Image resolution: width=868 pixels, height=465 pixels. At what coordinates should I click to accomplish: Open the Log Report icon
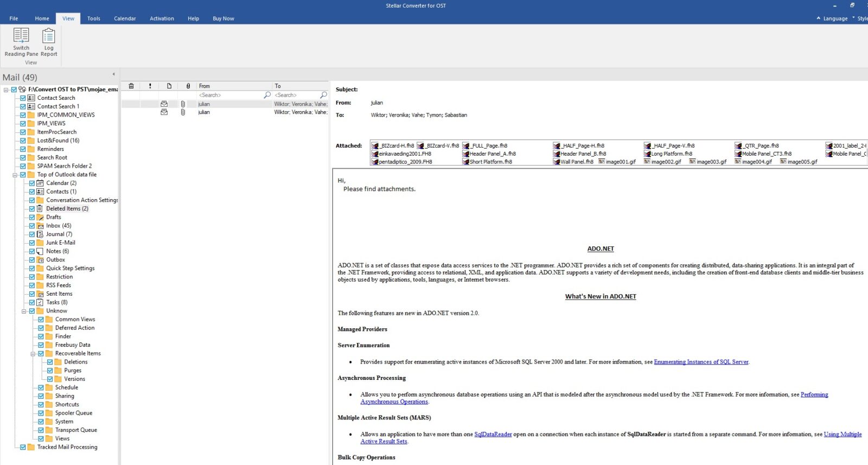pyautogui.click(x=49, y=36)
